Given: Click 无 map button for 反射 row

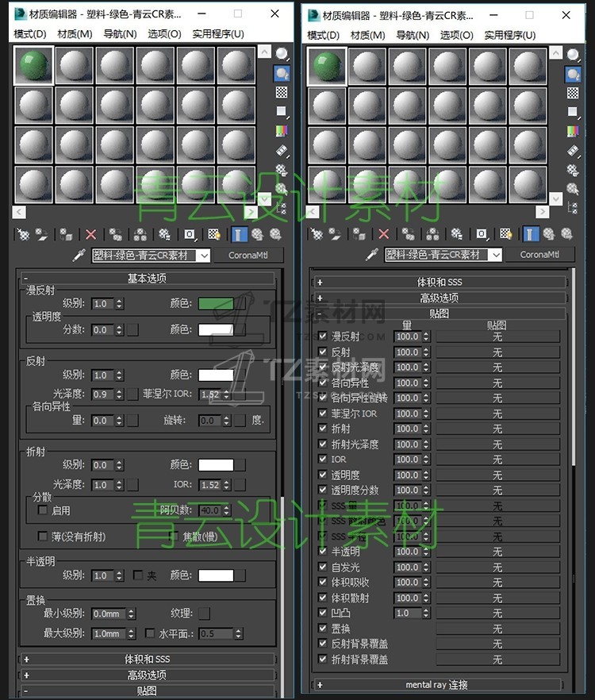Looking at the screenshot, I should 497,352.
